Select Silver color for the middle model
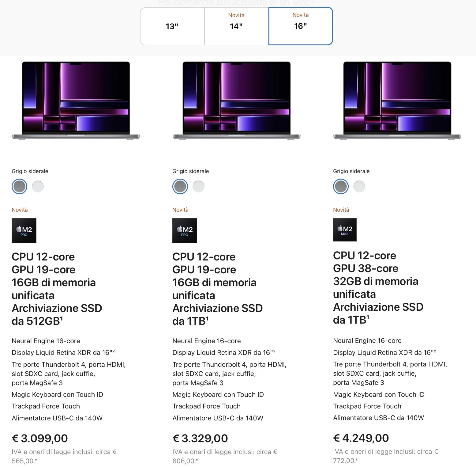The image size is (476, 467). (x=198, y=186)
